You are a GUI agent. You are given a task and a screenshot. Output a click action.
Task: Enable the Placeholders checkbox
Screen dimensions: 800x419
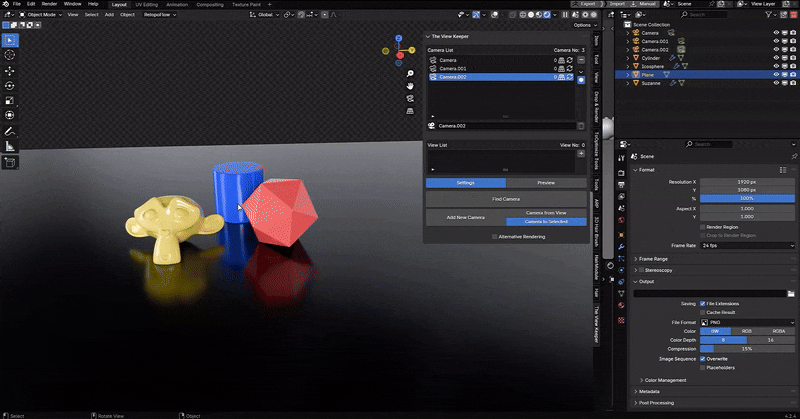tap(703, 367)
